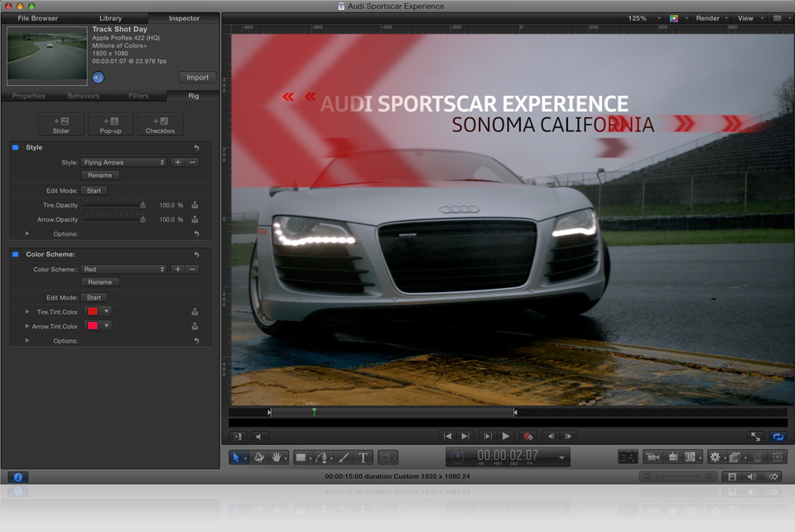Select the Paint Stroke tool
The width and height of the screenshot is (795, 532).
click(344, 458)
